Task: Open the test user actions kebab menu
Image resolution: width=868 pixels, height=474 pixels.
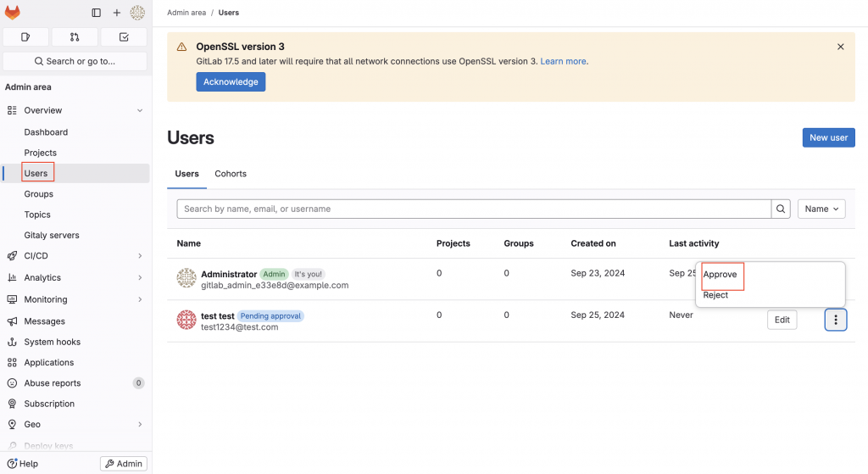Action: click(836, 320)
